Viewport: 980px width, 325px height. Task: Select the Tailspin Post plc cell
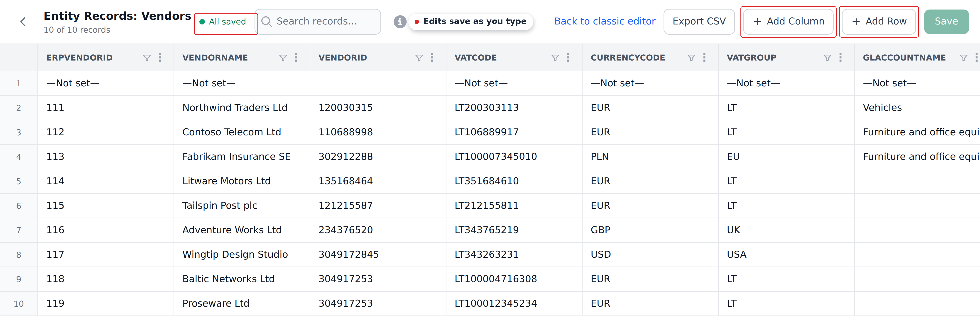point(242,206)
